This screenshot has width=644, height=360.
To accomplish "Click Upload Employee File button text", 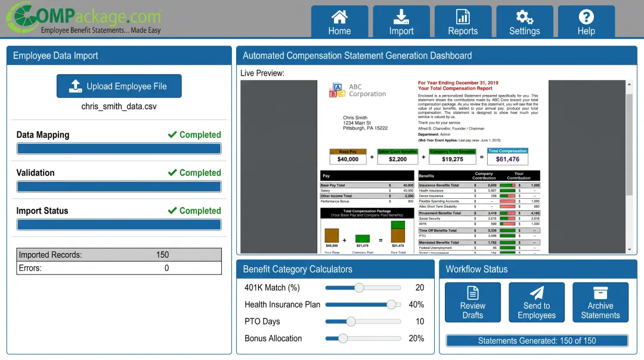I will (x=126, y=87).
